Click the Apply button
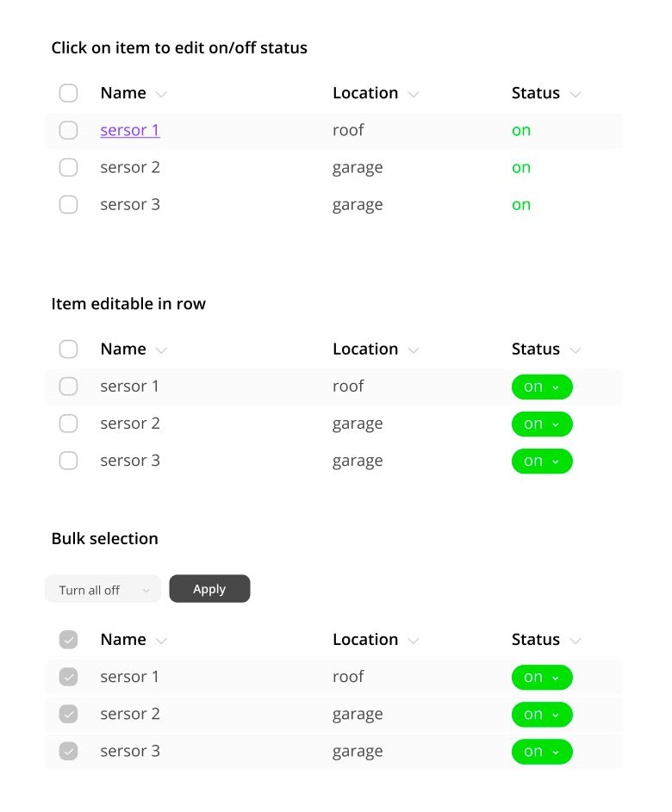Viewport: 672px width, 812px height. pos(210,589)
